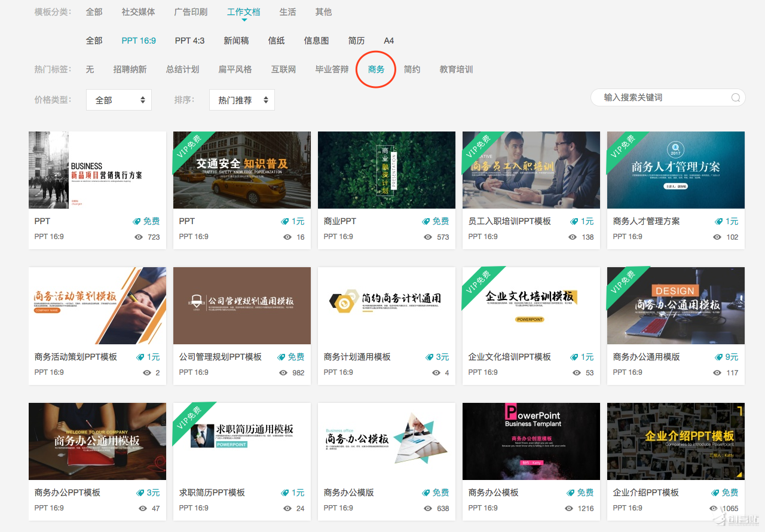Click price tag icon on 商务办公PPT模板 card
This screenshot has width=765, height=532.
(x=140, y=493)
